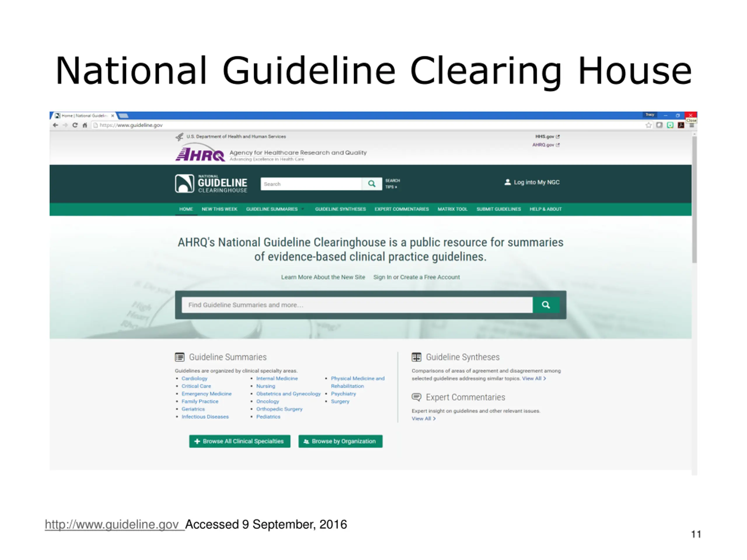Open the Matrix Tool nav item

tap(453, 209)
